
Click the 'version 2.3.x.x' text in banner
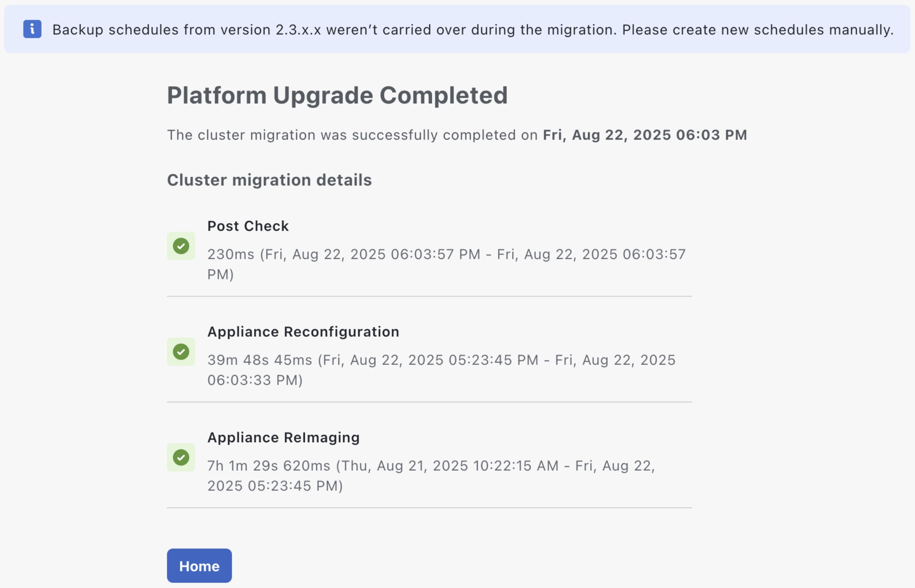[x=270, y=30]
